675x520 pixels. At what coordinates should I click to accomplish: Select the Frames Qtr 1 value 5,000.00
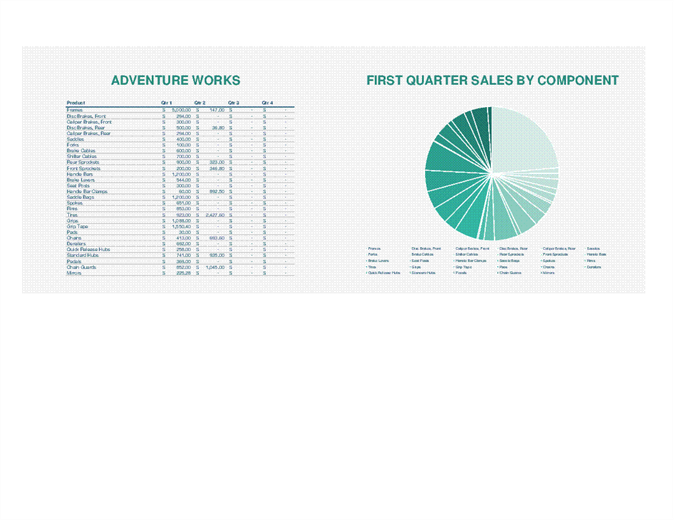[180, 110]
